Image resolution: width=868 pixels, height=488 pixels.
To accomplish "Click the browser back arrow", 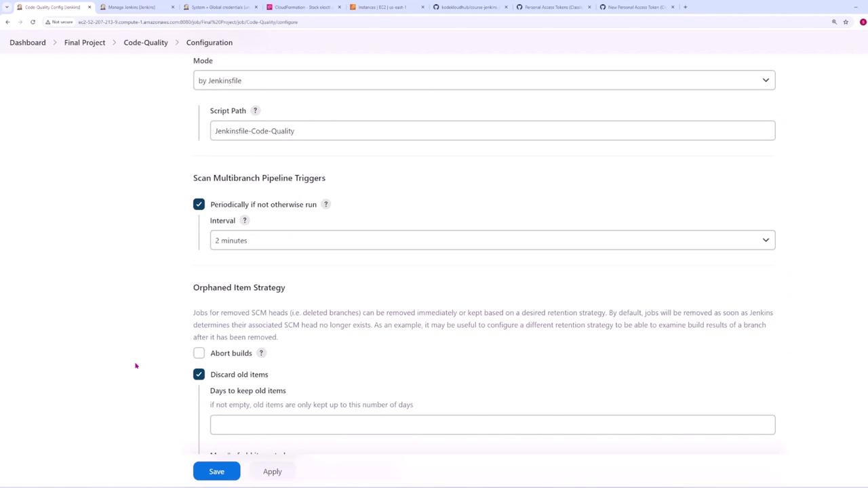I will point(7,22).
